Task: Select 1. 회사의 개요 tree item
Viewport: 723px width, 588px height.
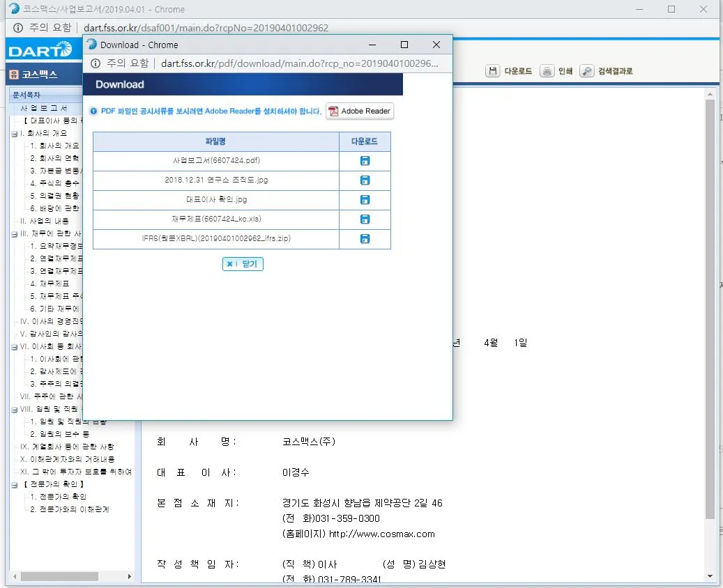Action: click(54, 146)
